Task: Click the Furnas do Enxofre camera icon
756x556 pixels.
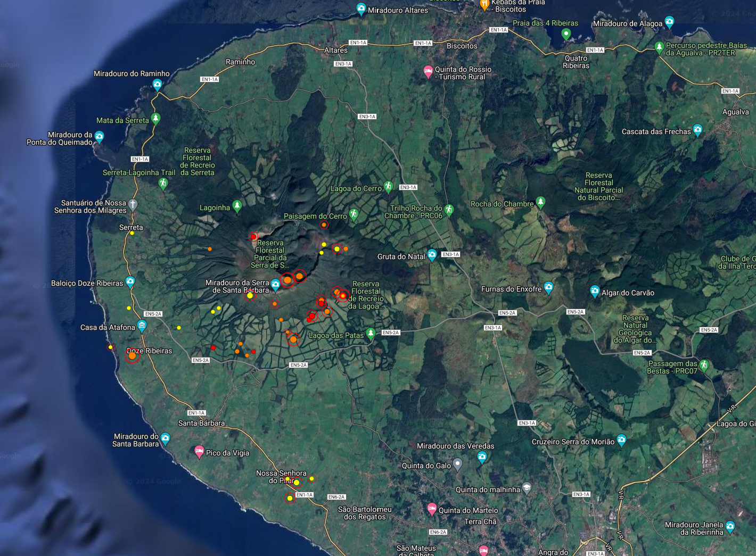Action: (548, 288)
